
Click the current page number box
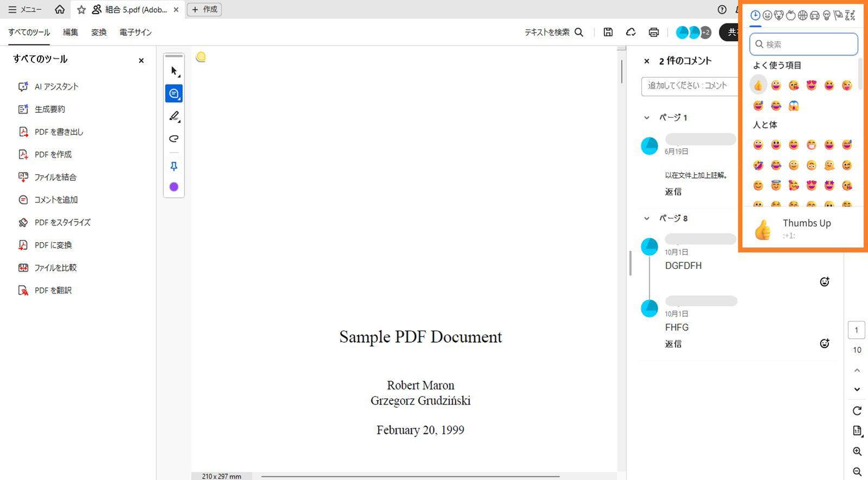pos(857,330)
